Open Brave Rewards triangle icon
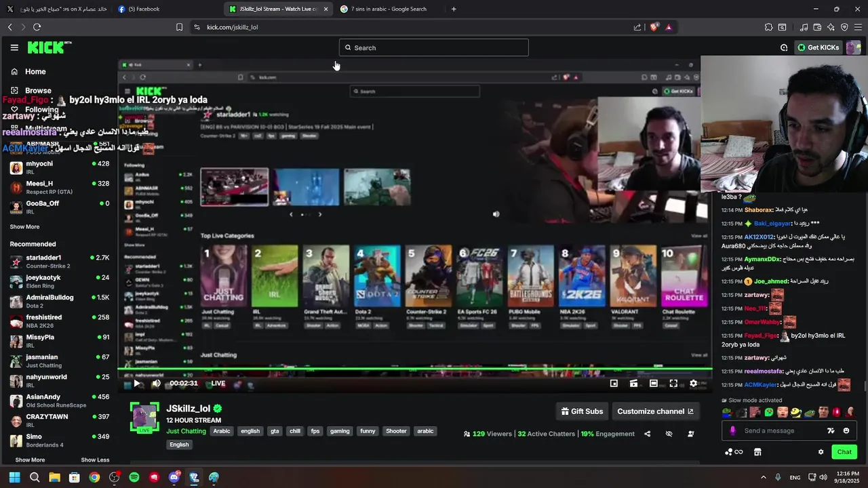 pyautogui.click(x=669, y=27)
